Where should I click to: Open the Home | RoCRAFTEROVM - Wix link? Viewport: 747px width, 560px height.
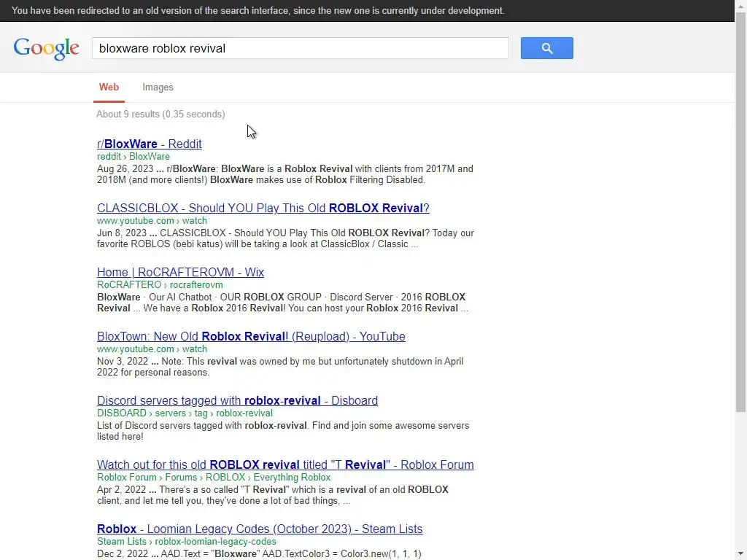click(180, 272)
